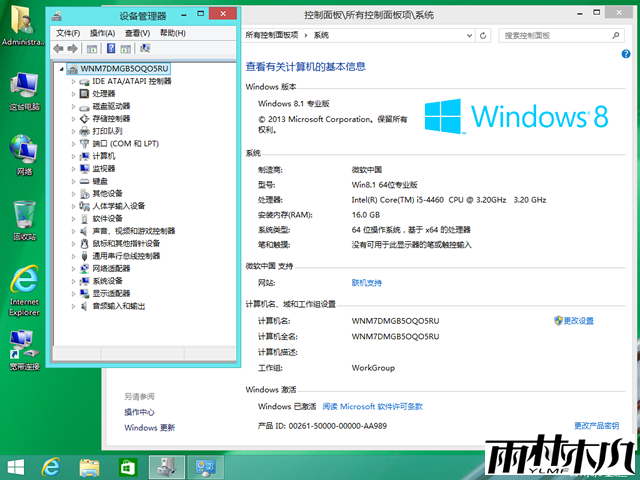This screenshot has height=480, width=640.
Task: Click the Forward arrow in Device Manager toolbar
Action: point(73,49)
